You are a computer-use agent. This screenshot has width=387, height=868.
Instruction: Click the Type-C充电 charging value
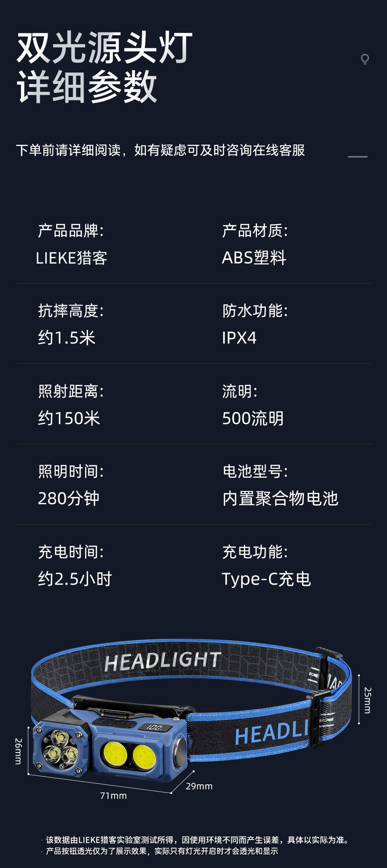pos(266,579)
